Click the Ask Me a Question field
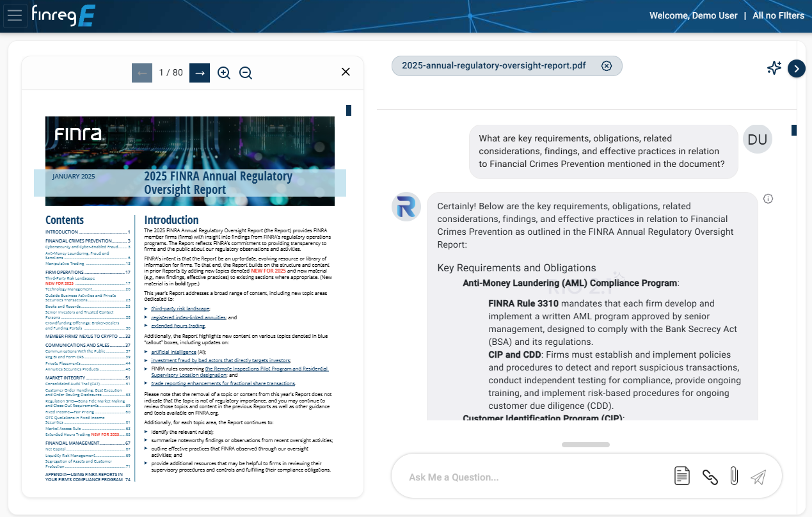 [537, 477]
